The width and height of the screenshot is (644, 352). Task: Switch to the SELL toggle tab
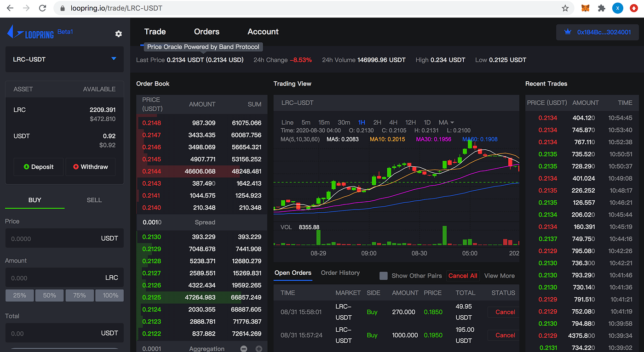tap(94, 200)
